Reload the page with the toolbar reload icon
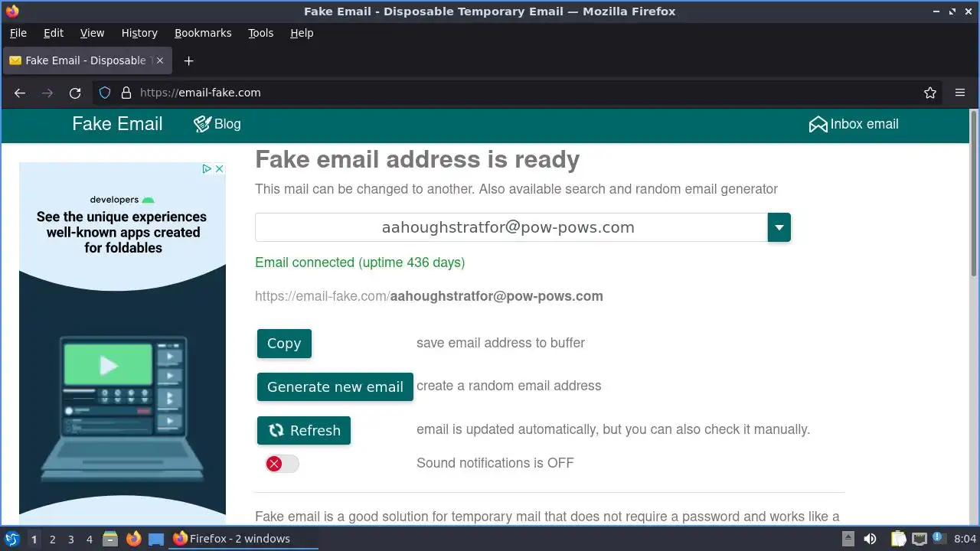Screen dimensions: 980x551 [75, 93]
